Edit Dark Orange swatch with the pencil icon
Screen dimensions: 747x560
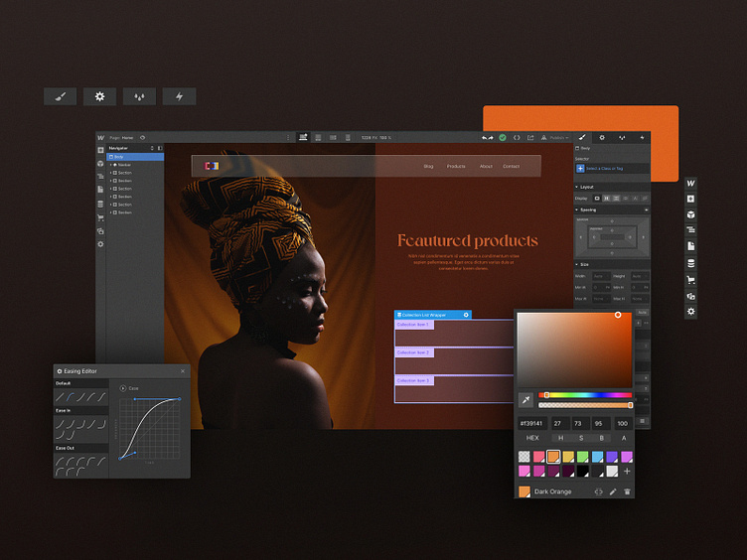click(x=613, y=491)
